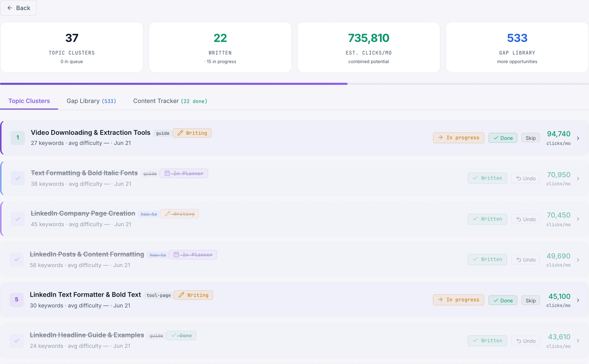
Task: Toggle checkmark on LinkedIn Headline Guide & Examples
Action: coord(17,341)
